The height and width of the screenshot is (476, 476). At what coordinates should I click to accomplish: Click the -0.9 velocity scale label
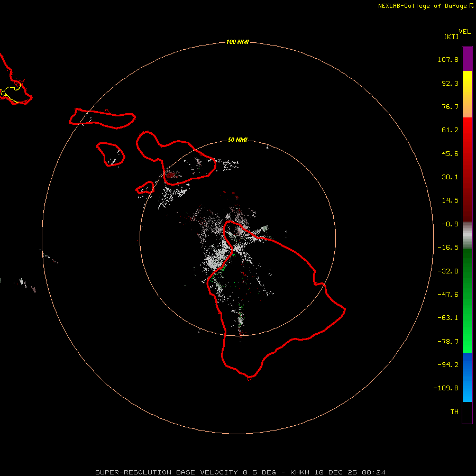pos(450,224)
